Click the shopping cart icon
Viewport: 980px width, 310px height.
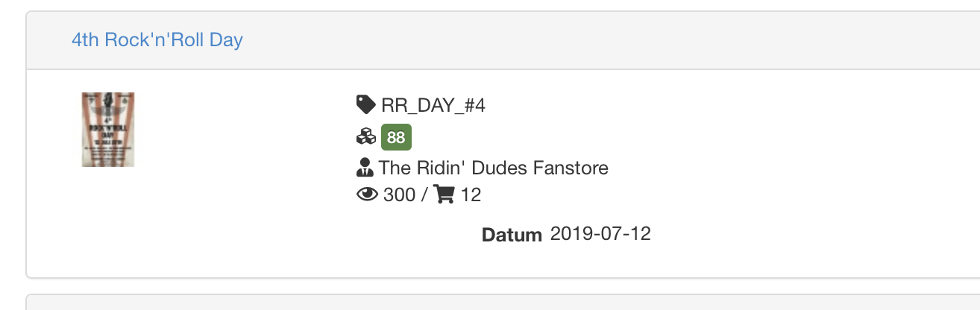pyautogui.click(x=445, y=195)
